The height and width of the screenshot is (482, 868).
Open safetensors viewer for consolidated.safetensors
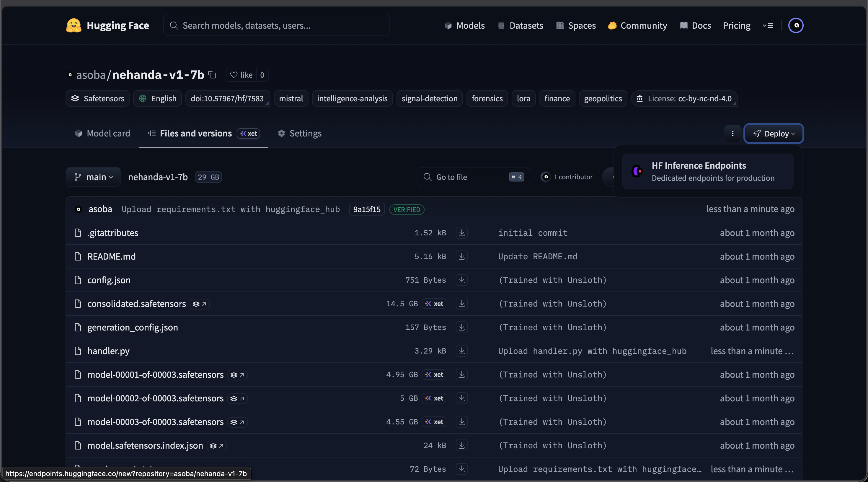point(200,304)
